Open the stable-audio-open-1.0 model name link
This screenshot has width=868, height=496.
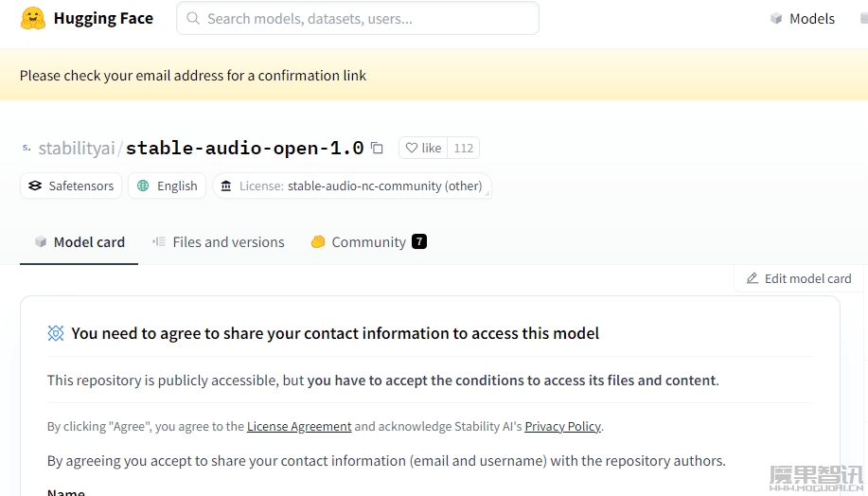[244, 148]
